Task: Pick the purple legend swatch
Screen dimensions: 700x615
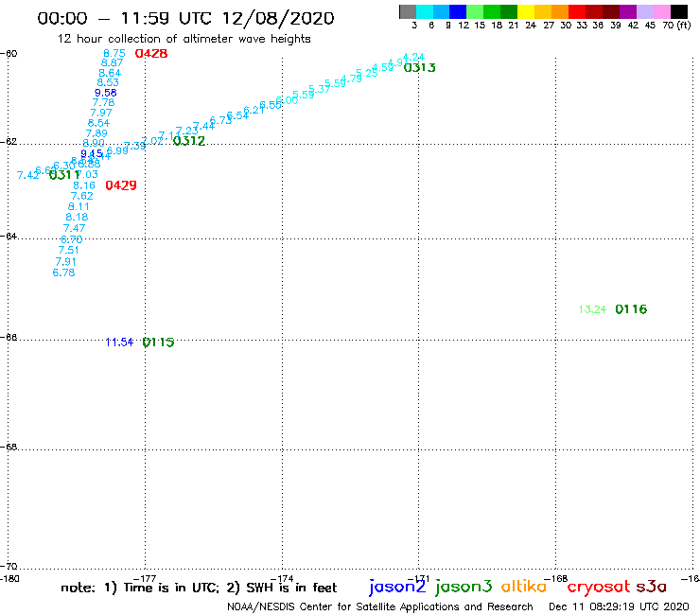Action: [x=628, y=11]
